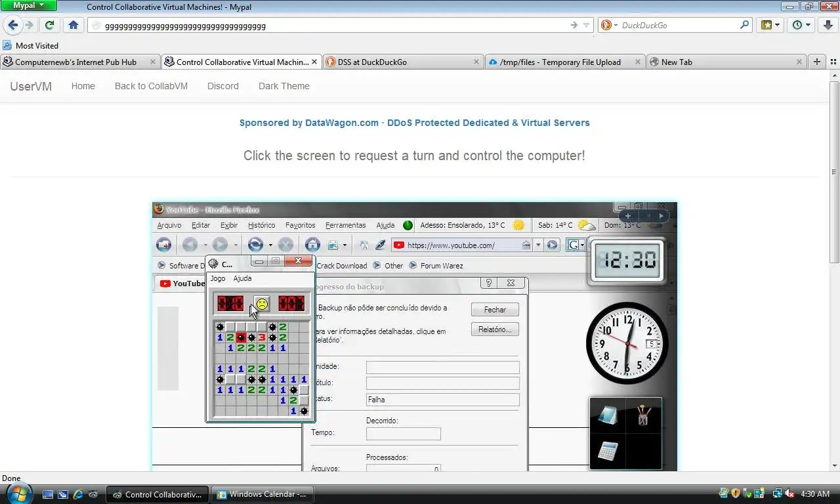The height and width of the screenshot is (504, 840).
Task: Open Firefox Arquivo menu in VM
Action: (169, 225)
